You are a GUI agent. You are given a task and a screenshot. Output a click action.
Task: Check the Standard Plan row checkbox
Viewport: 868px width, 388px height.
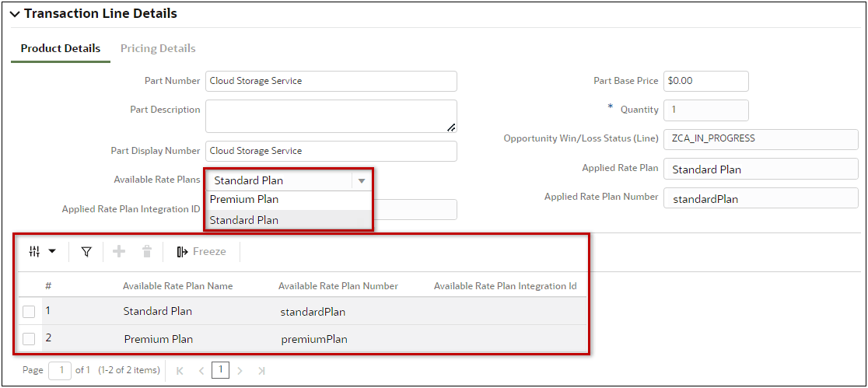click(29, 312)
